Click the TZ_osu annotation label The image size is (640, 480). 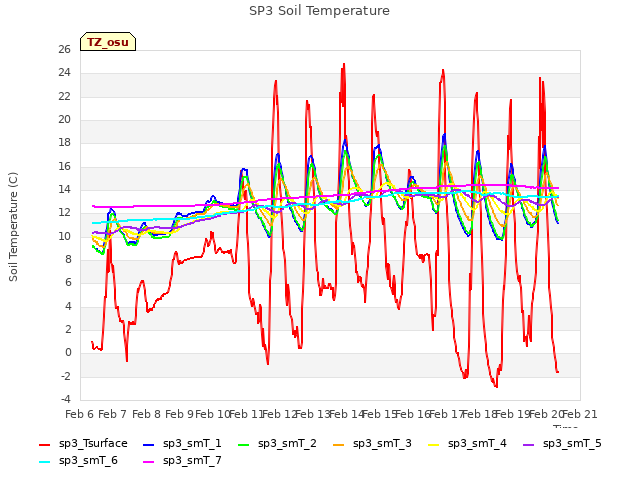108,42
